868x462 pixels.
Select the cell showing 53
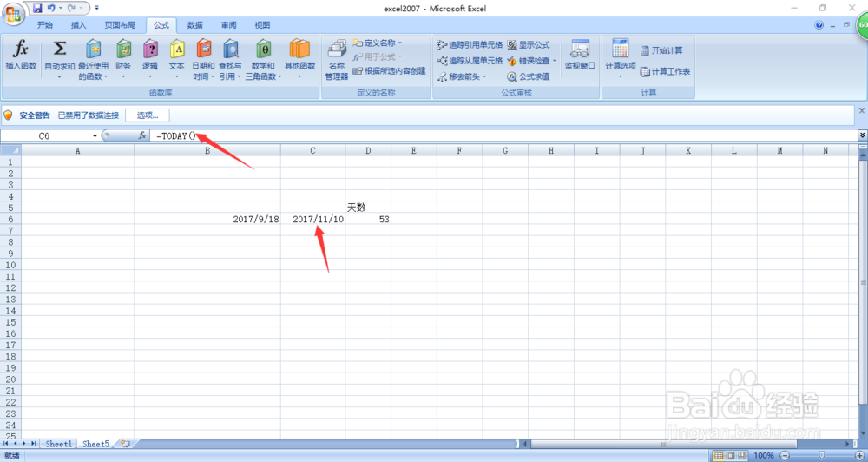click(368, 220)
